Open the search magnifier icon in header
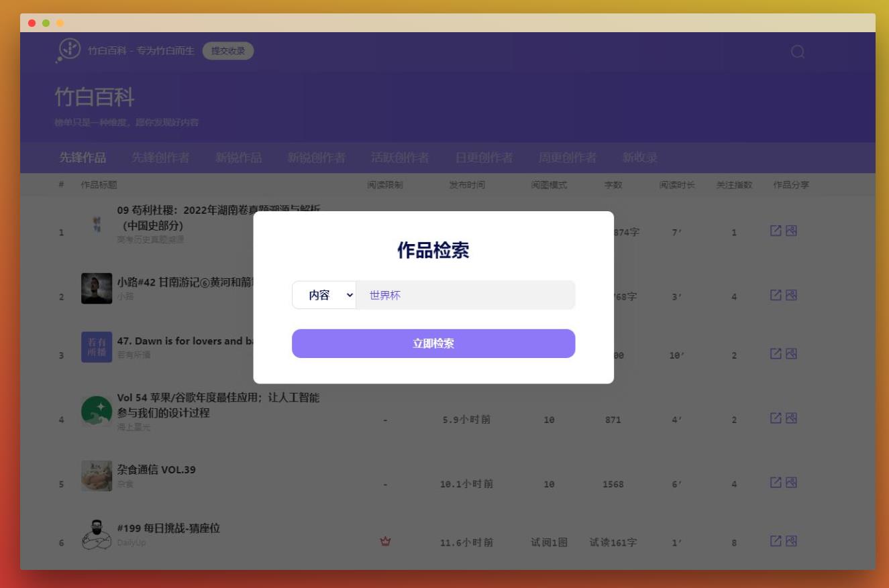Image resolution: width=889 pixels, height=588 pixels. [x=797, y=52]
